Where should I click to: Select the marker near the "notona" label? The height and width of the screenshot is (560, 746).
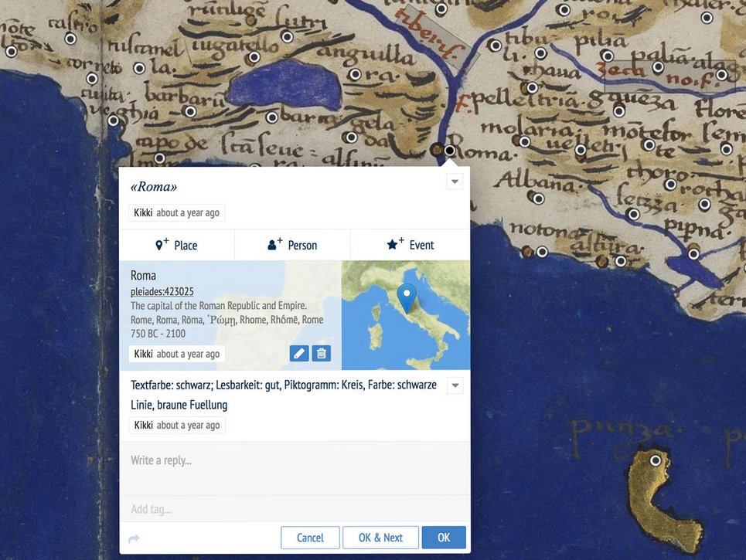tap(542, 252)
